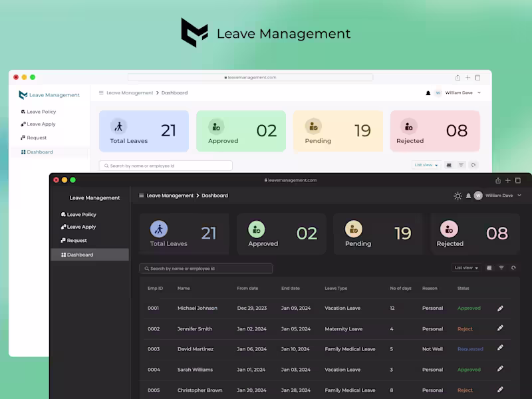Screen dimensions: 532x399
Task: Open notifications bell in dark window
Action: (x=468, y=196)
